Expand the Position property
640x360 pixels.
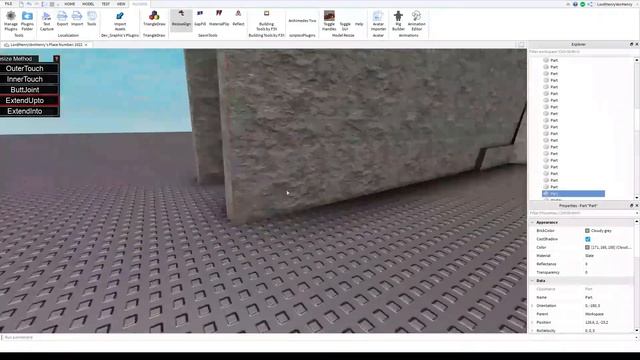[532, 322]
